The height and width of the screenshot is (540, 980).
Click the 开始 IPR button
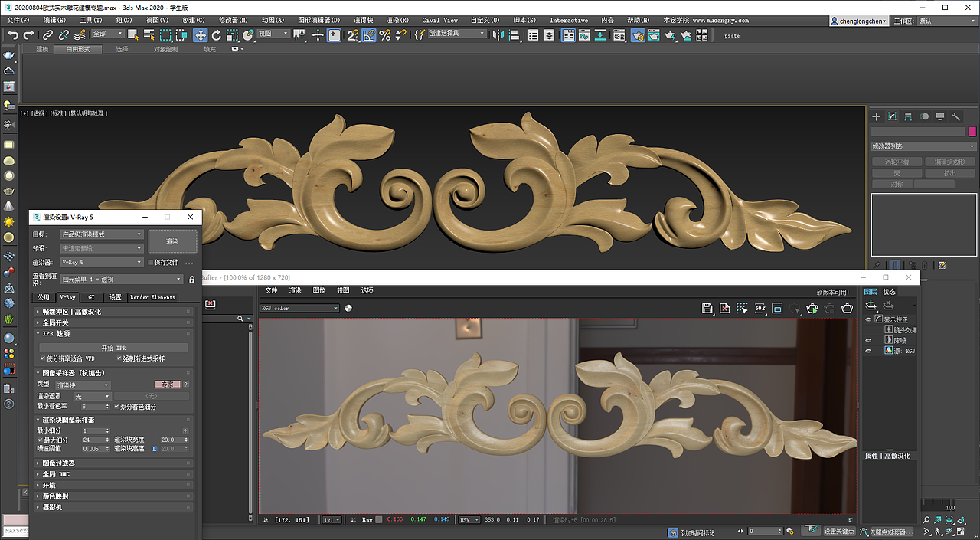(113, 348)
